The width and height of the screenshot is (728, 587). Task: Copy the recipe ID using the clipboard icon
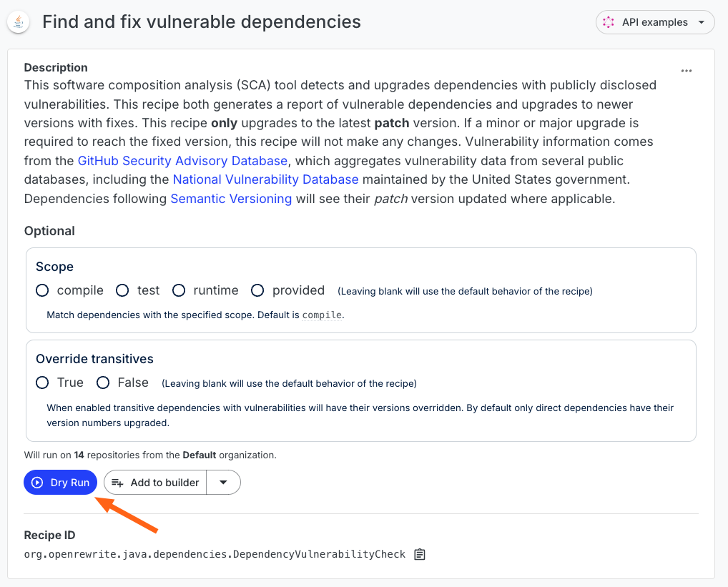420,554
